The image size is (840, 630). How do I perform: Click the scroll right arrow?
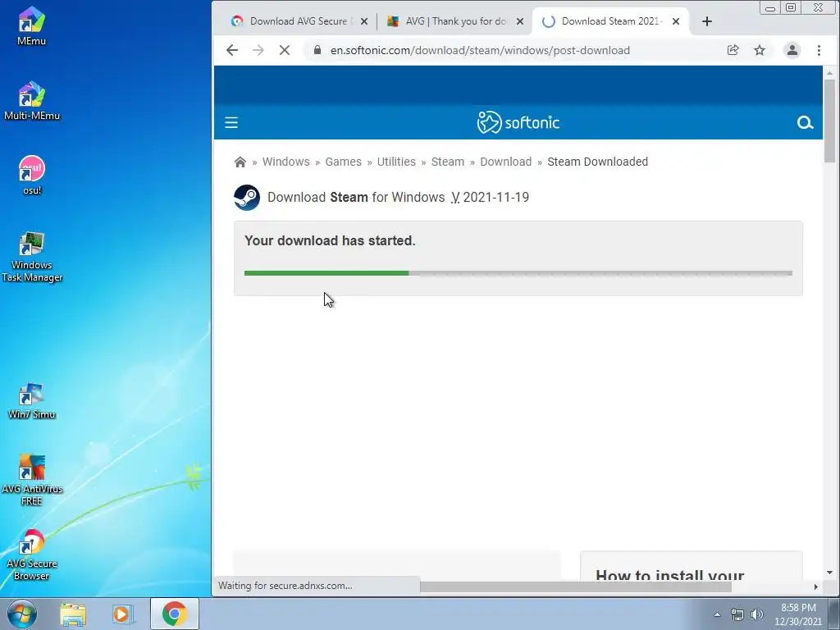coord(815,587)
